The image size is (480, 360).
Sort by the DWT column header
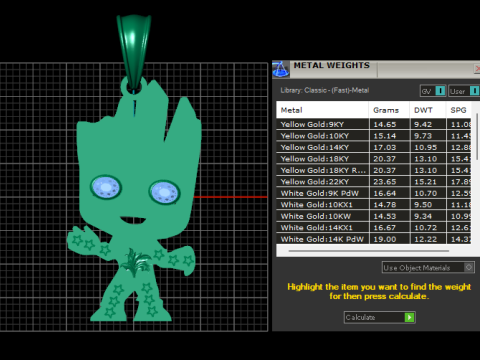428,110
